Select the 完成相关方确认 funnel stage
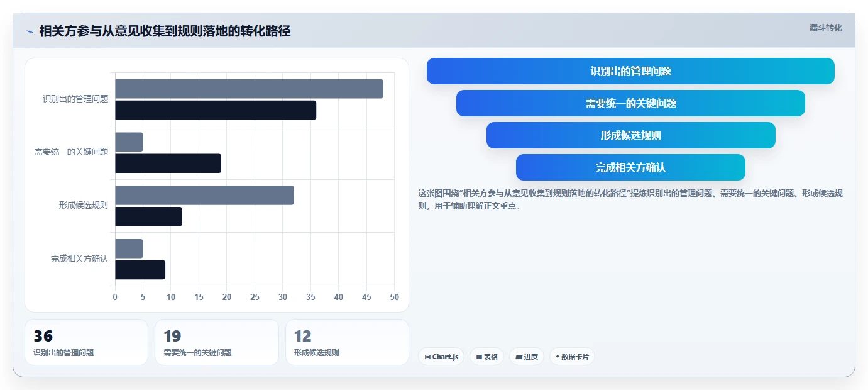868x390 pixels. coord(630,167)
